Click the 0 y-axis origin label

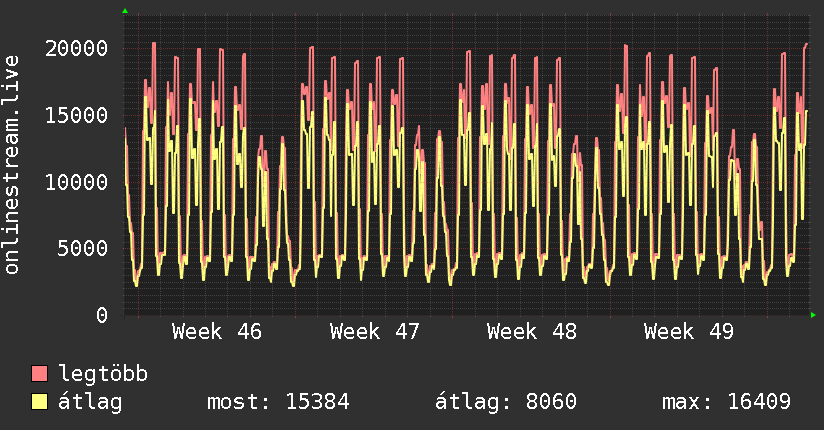coord(102,315)
